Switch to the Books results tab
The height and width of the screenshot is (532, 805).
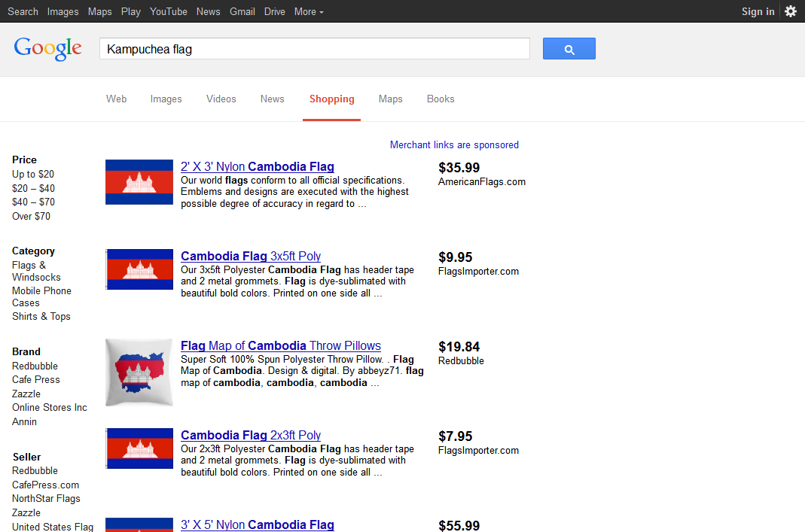coord(441,99)
